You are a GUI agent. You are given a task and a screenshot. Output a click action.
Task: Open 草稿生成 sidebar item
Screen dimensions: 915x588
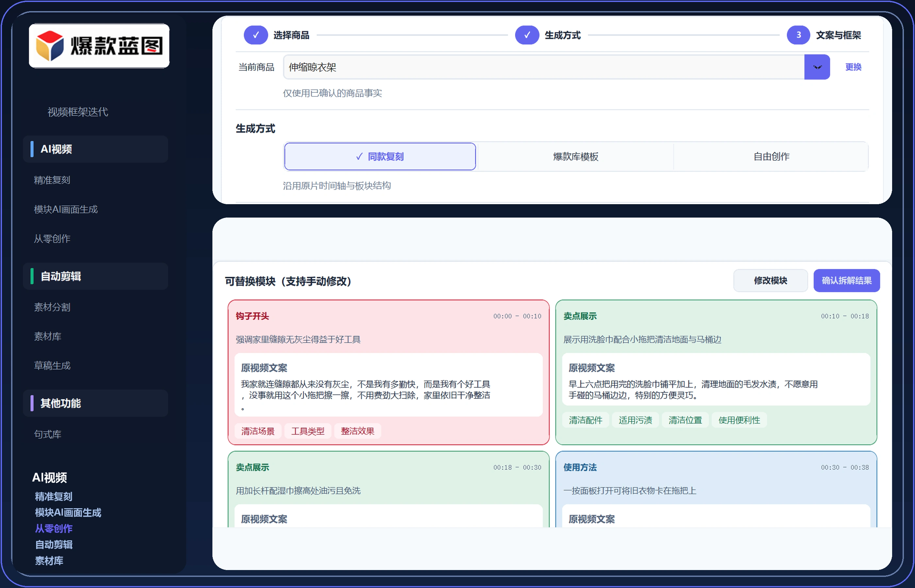point(52,366)
